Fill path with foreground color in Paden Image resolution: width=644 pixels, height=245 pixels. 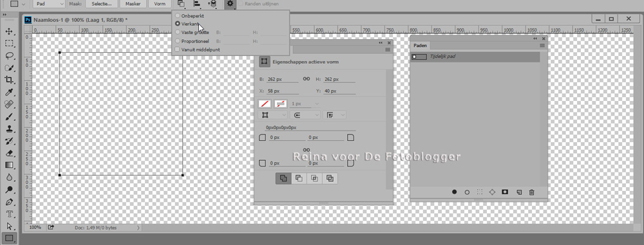455,192
